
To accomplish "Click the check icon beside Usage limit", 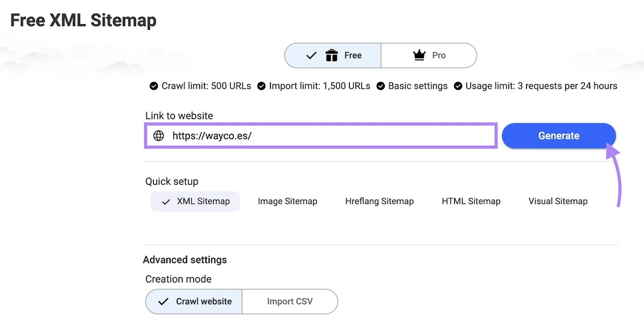I will point(458,86).
